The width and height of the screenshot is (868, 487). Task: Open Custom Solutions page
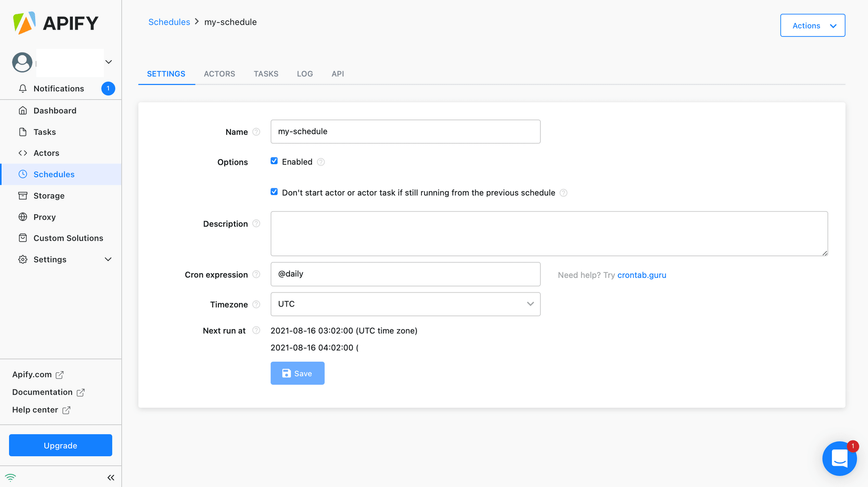[61, 238]
